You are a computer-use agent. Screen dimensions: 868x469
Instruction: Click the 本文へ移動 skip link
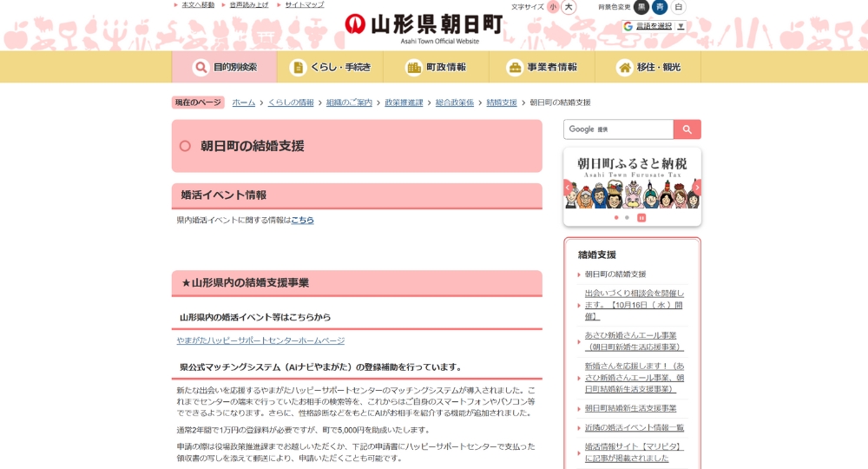coord(198,4)
